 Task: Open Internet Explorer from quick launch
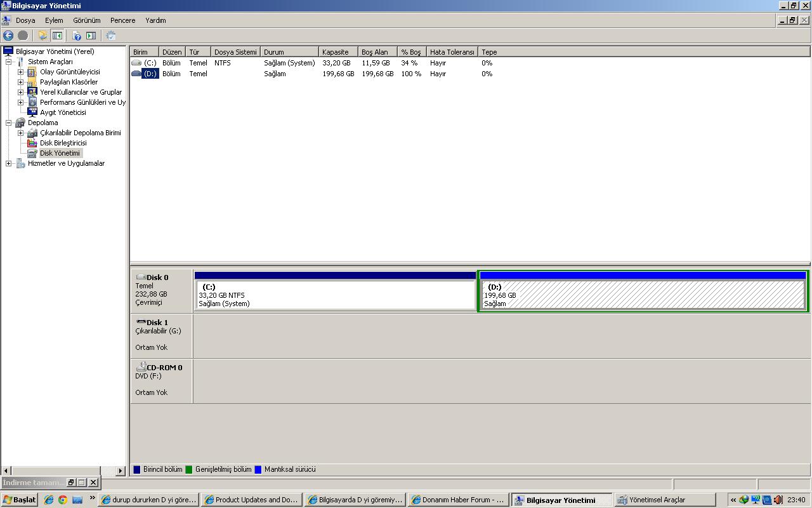click(x=48, y=500)
